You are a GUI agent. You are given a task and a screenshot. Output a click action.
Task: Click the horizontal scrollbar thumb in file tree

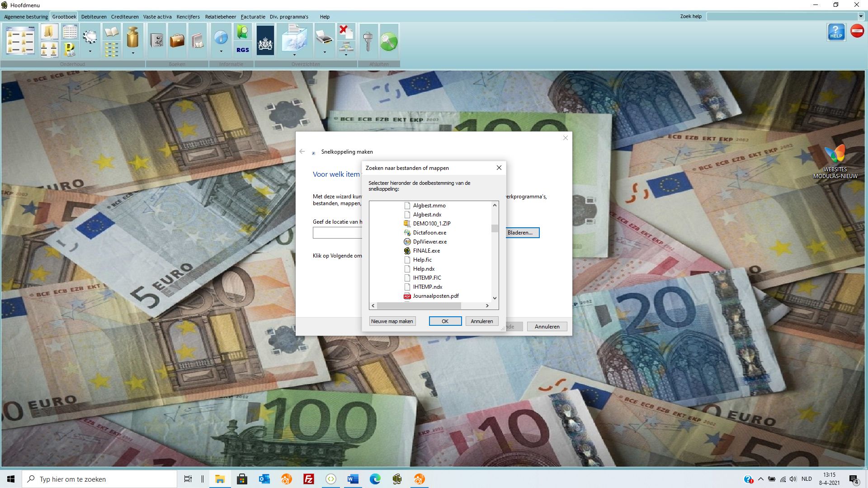coord(419,306)
